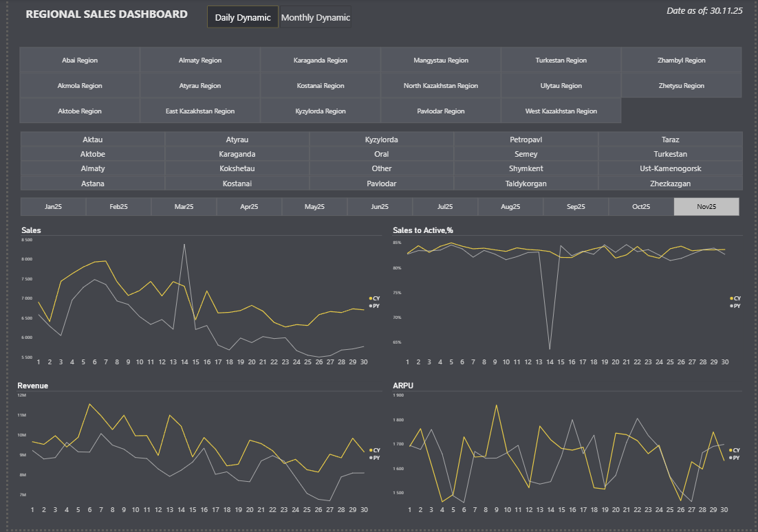Viewport: 758px width, 532px height.
Task: Switch to the Daily Dynamic tab
Action: pos(243,18)
